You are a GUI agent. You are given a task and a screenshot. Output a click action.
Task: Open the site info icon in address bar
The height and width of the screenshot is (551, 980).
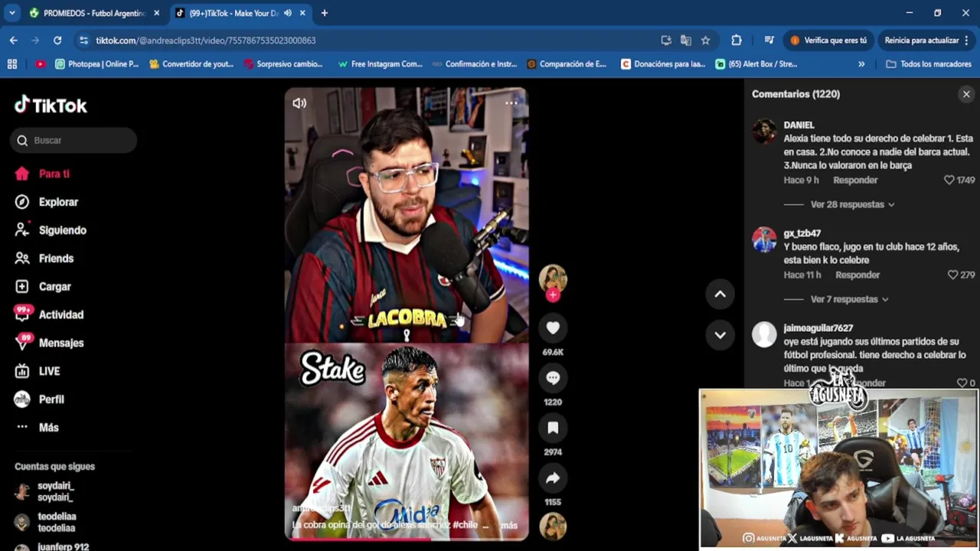pyautogui.click(x=84, y=41)
